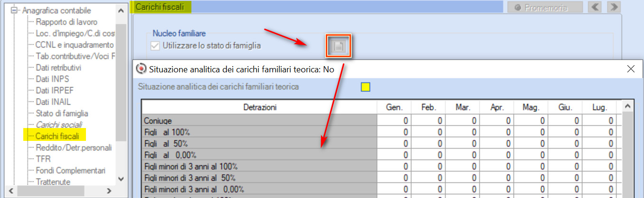
Task: Select Dati INPS in tree
Action: tap(52, 79)
